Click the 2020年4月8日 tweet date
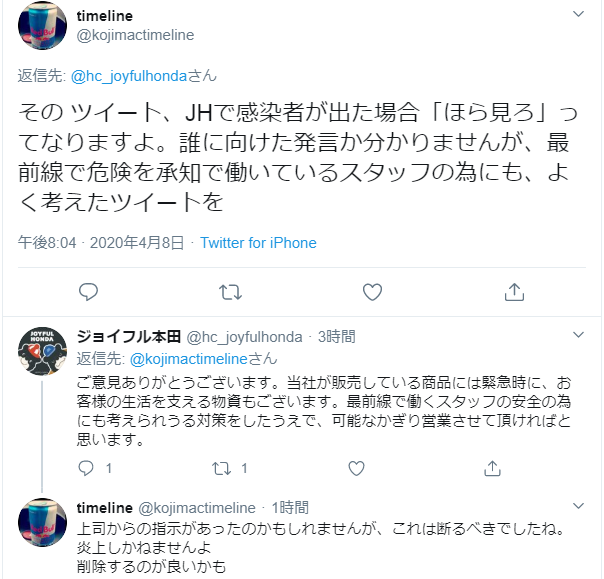Image resolution: width=604 pixels, height=579 pixels. point(140,243)
